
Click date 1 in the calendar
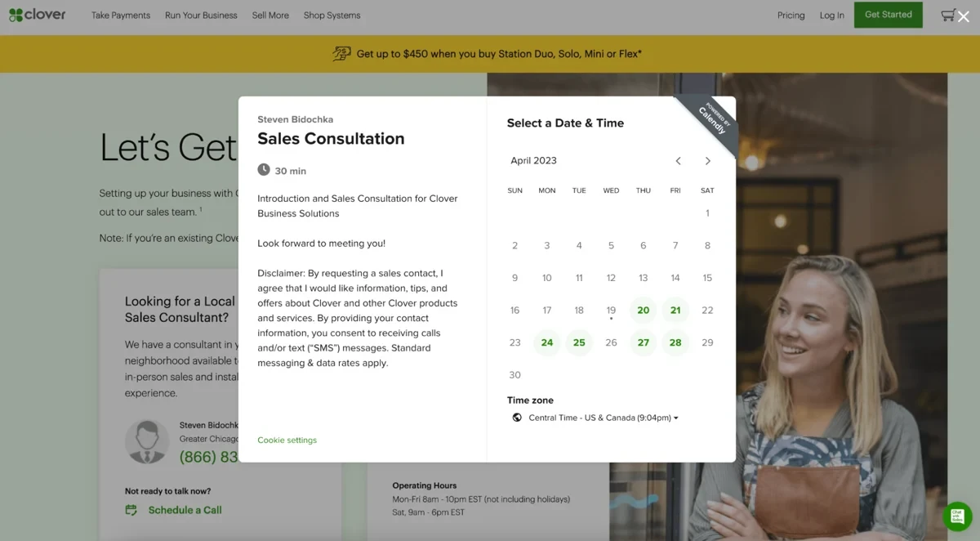707,213
